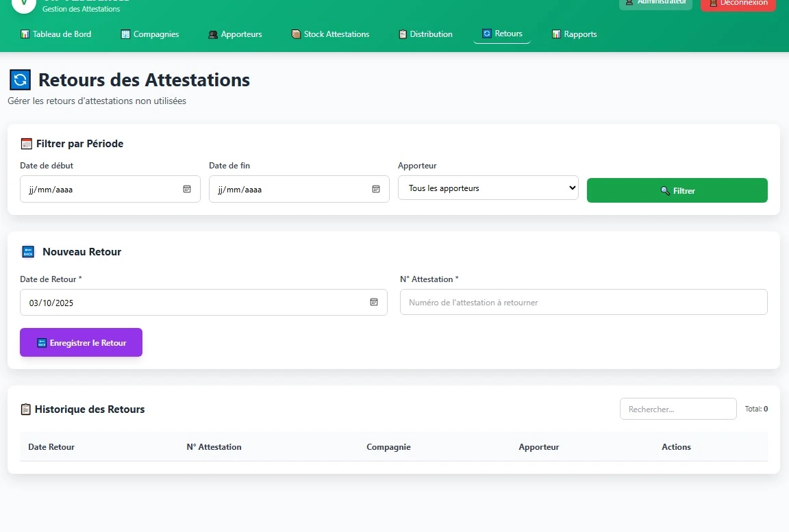
Task: Open the Tableau de Bord tab
Action: tap(56, 34)
